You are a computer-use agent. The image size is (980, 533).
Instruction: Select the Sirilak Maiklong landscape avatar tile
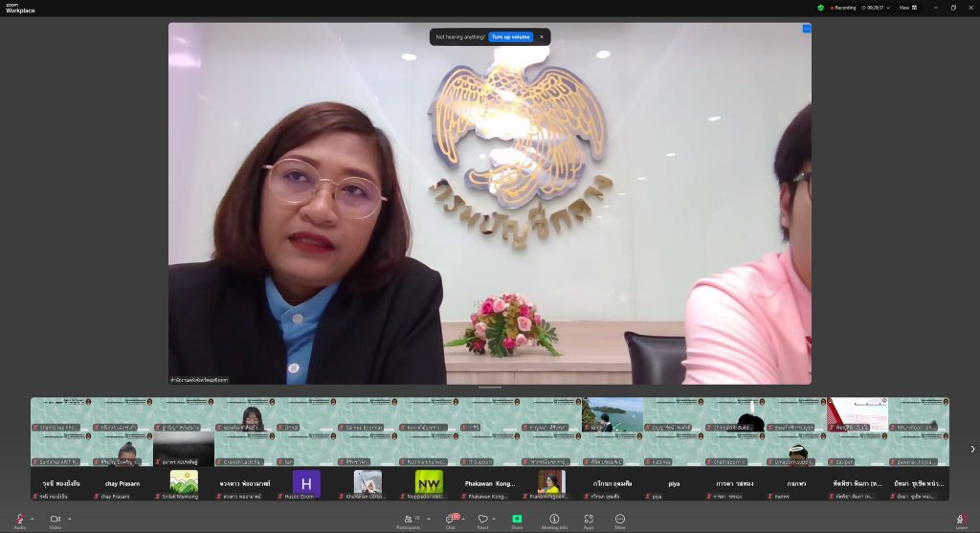(x=184, y=483)
